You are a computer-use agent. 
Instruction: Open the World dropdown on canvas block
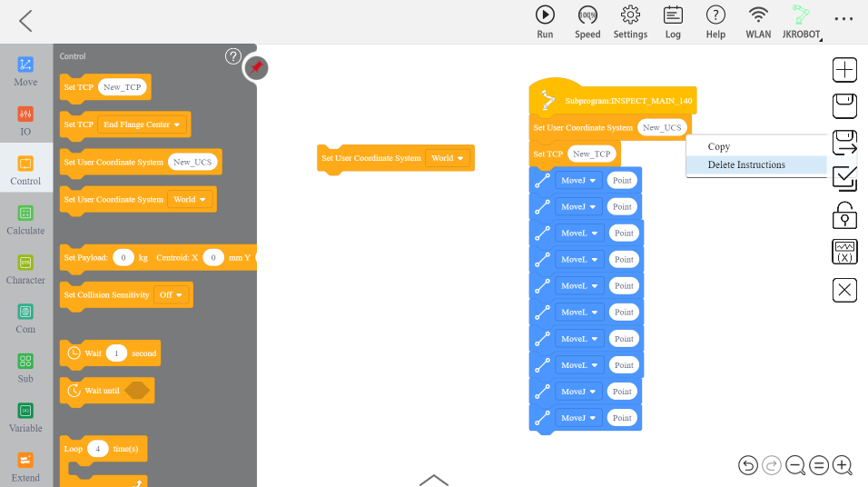tap(448, 158)
